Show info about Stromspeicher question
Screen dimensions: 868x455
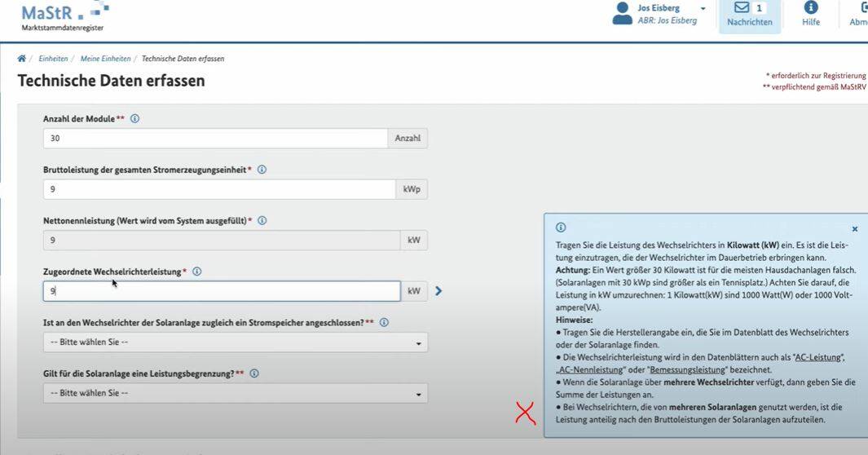click(384, 322)
